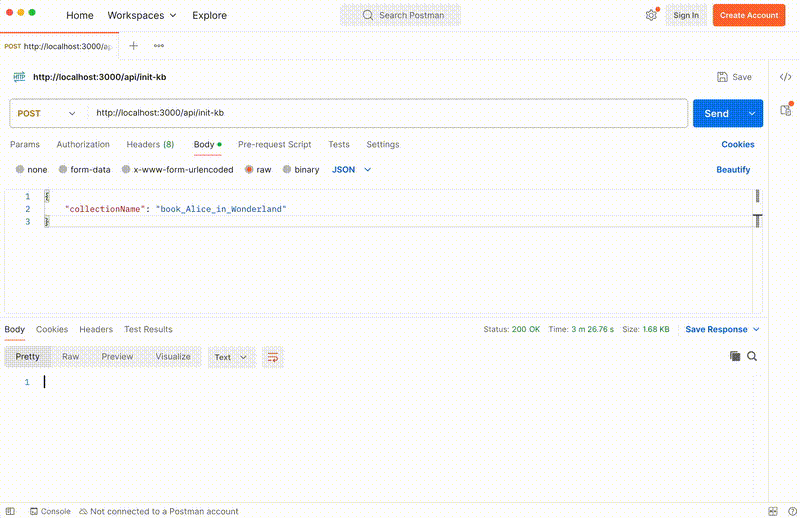Toggle two-pane layout icon in status bar
Image resolution: width=800 pixels, height=518 pixels.
pos(773,511)
